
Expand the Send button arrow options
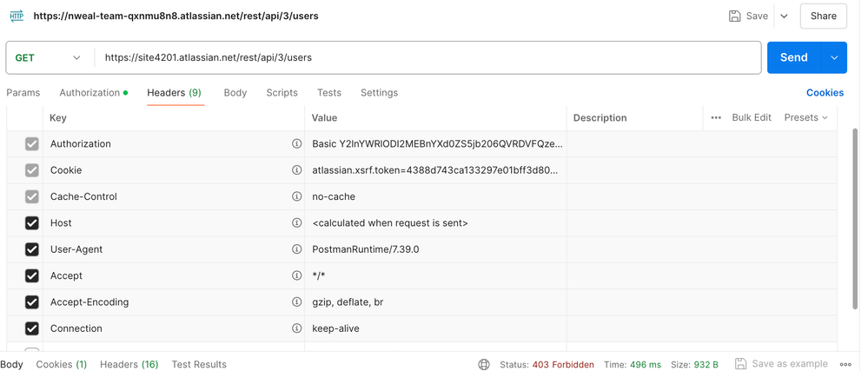click(834, 58)
